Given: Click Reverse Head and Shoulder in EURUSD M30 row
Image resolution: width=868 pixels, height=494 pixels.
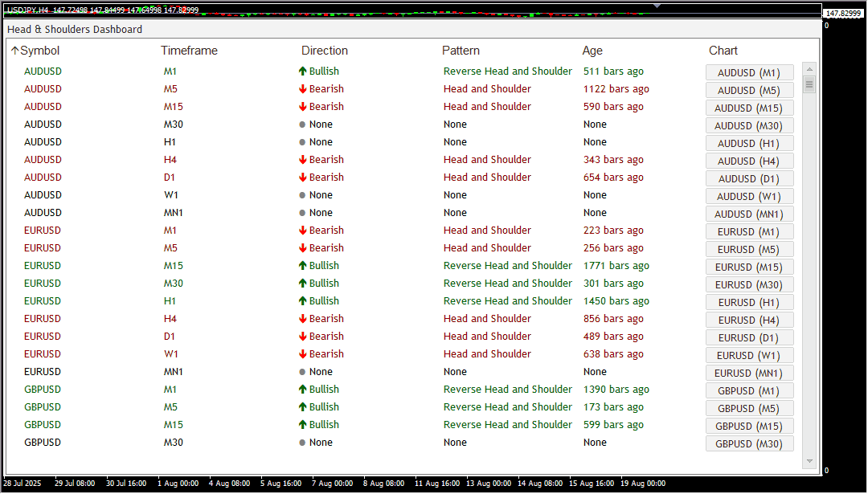Looking at the screenshot, I should pos(508,284).
